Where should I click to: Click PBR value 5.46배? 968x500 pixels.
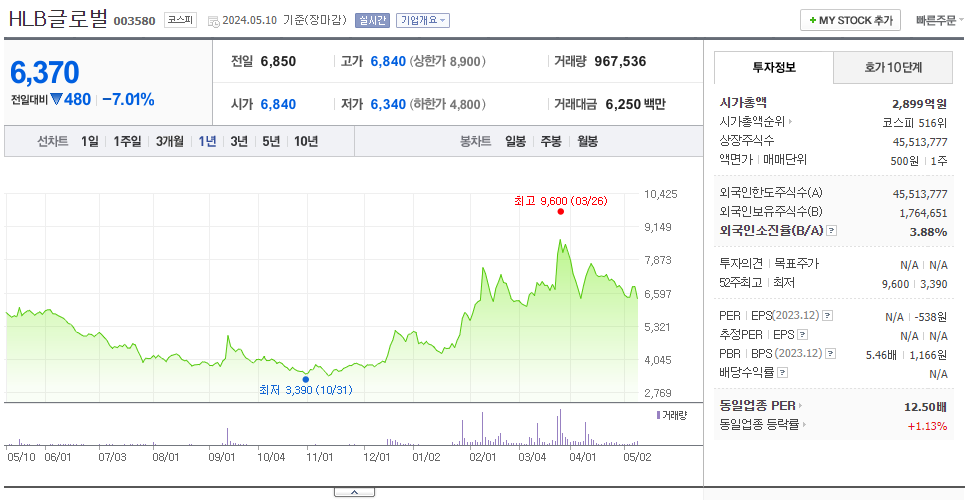coord(882,354)
